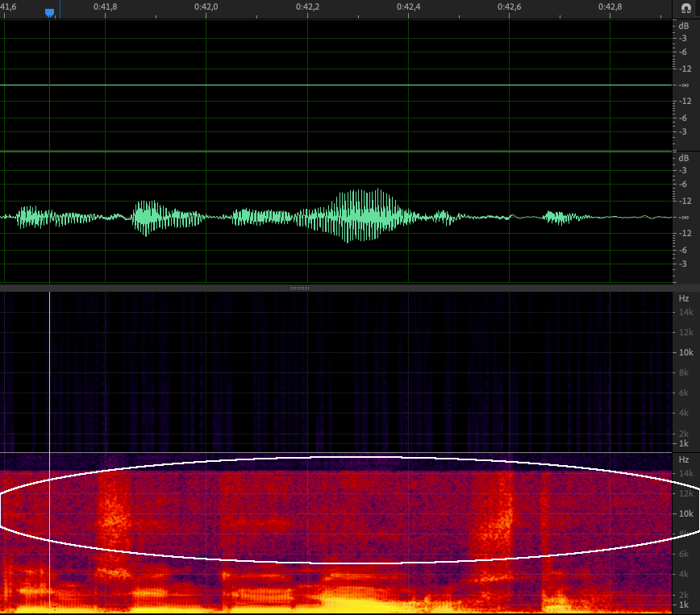Click the 0:41,8 mark on the time ruler

tap(105, 7)
